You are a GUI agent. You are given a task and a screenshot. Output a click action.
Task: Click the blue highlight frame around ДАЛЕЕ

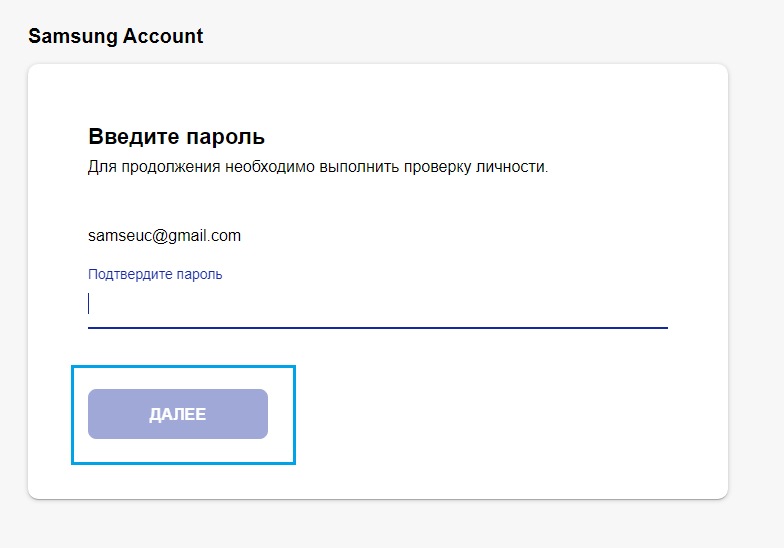(184, 367)
